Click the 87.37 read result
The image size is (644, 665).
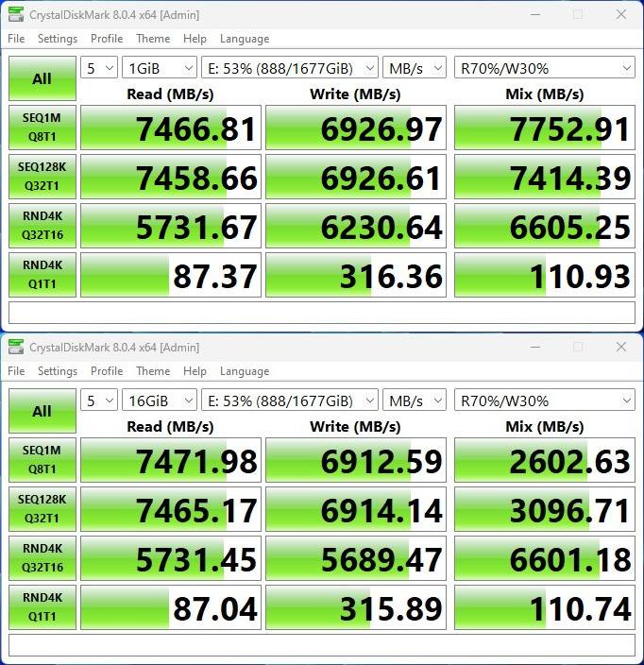click(x=171, y=275)
